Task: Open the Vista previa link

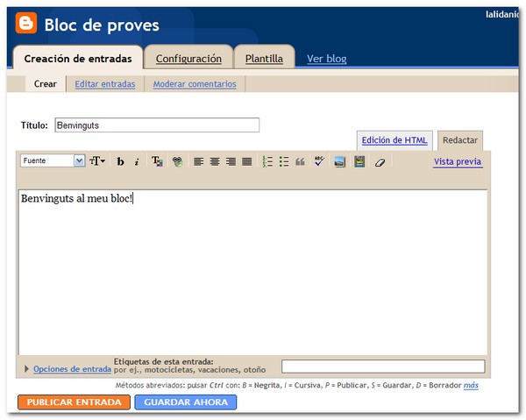Action: tap(458, 161)
